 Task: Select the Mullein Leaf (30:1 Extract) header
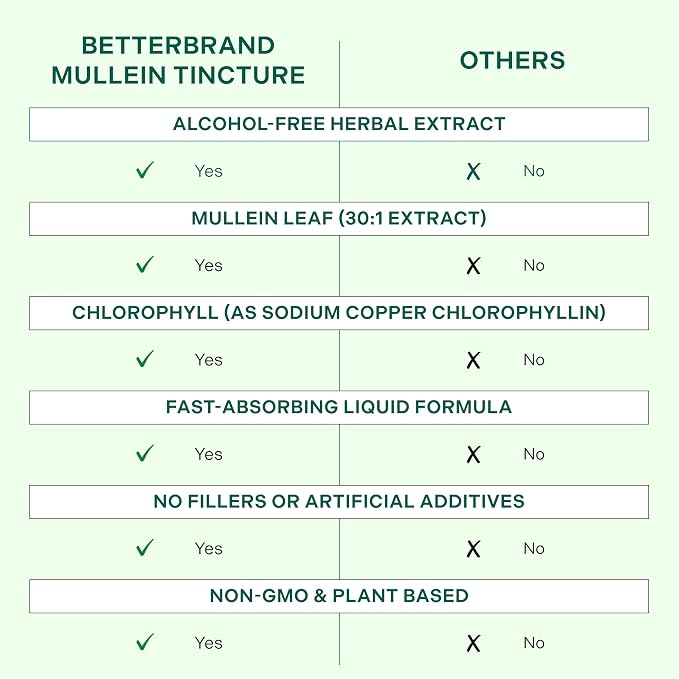point(339,219)
